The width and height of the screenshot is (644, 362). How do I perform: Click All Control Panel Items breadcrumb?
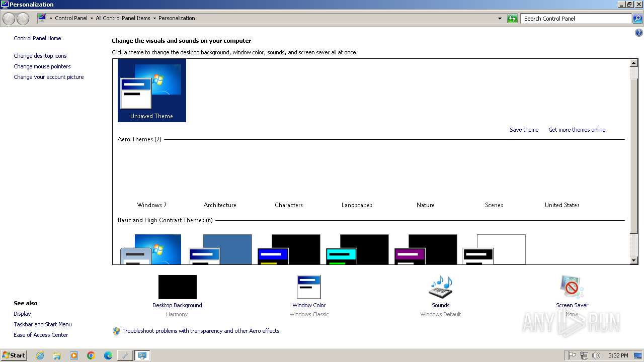123,18
